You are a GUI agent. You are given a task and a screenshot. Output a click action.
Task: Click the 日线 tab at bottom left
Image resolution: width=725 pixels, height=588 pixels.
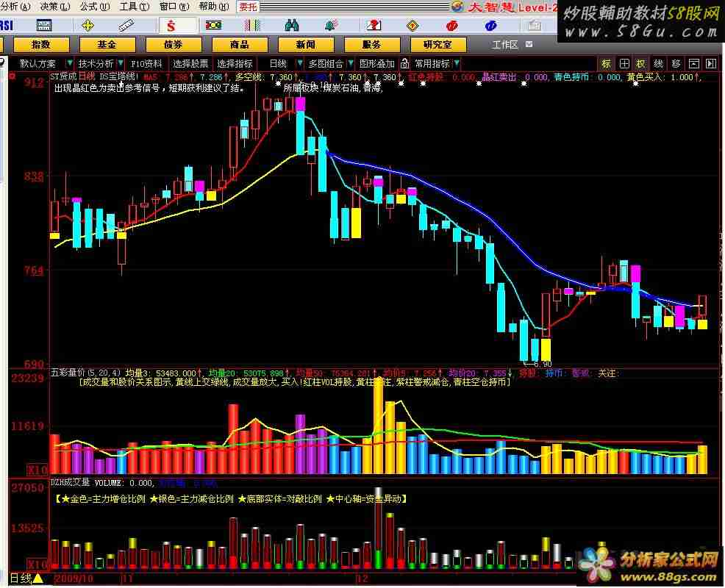[x=21, y=578]
